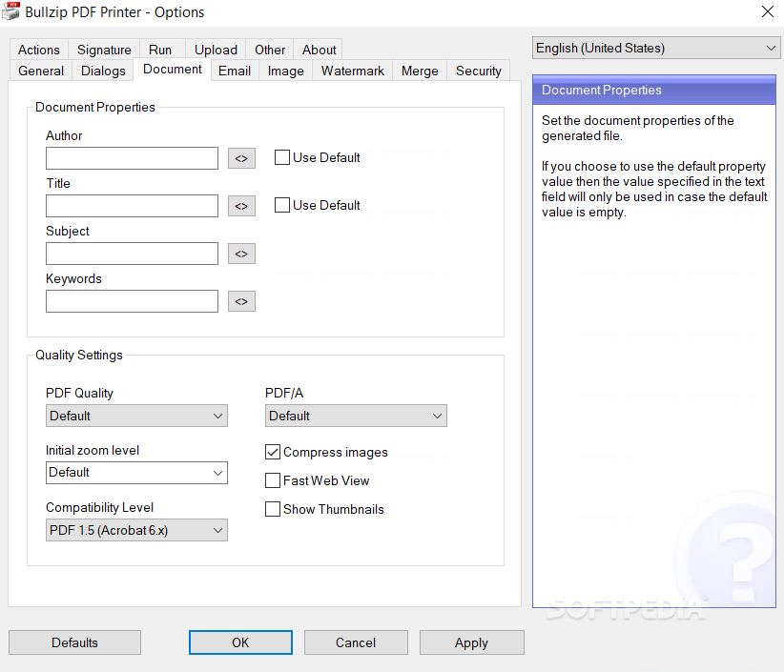
Task: Click the Defaults button
Action: click(x=75, y=642)
